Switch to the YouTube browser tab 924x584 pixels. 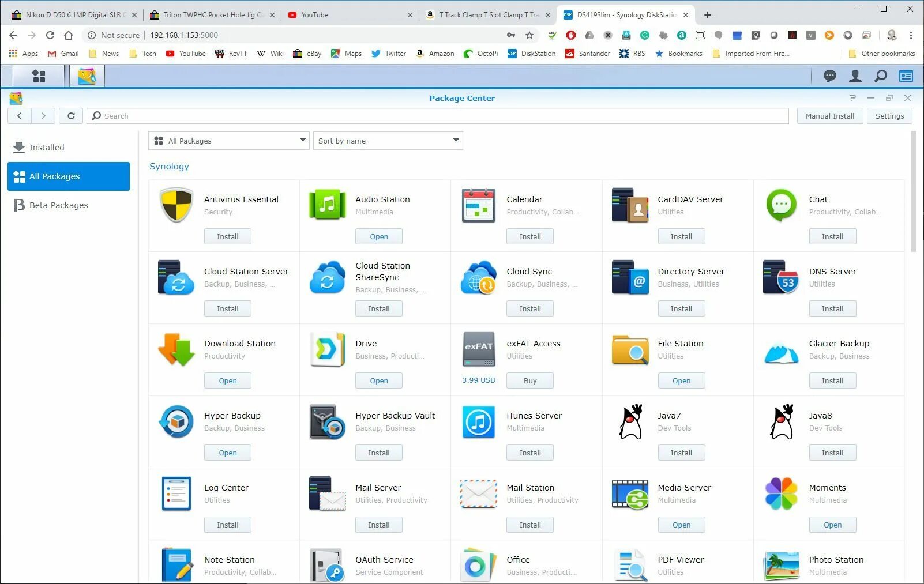tap(350, 15)
